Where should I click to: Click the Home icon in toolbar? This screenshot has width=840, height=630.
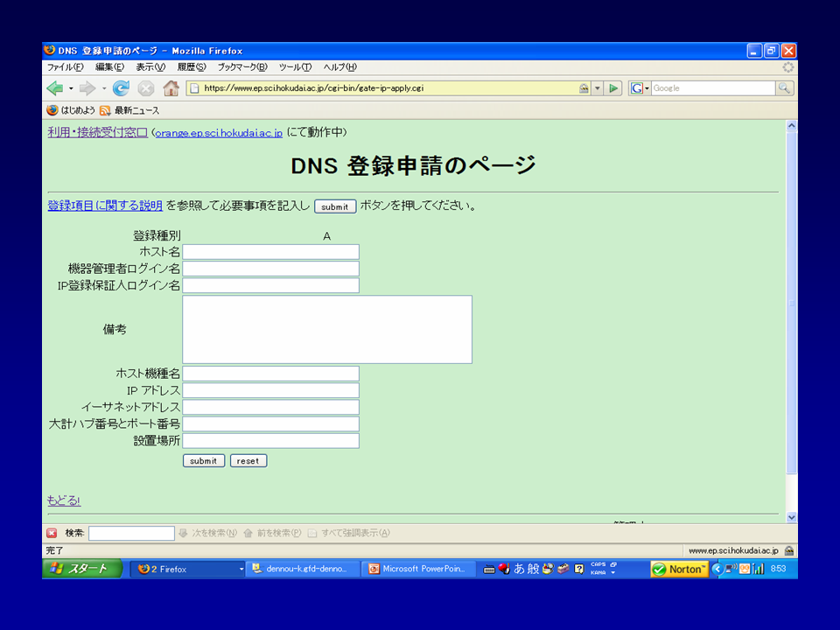171,88
